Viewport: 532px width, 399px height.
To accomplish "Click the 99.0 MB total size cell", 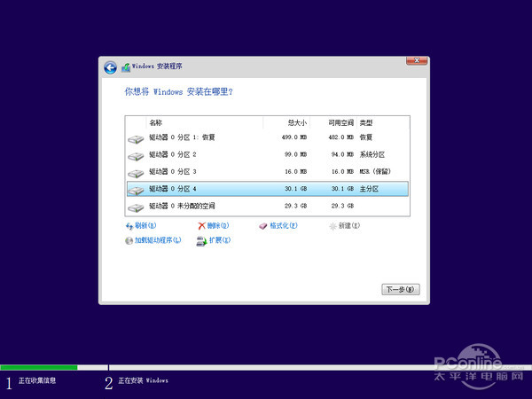I will 295,154.
